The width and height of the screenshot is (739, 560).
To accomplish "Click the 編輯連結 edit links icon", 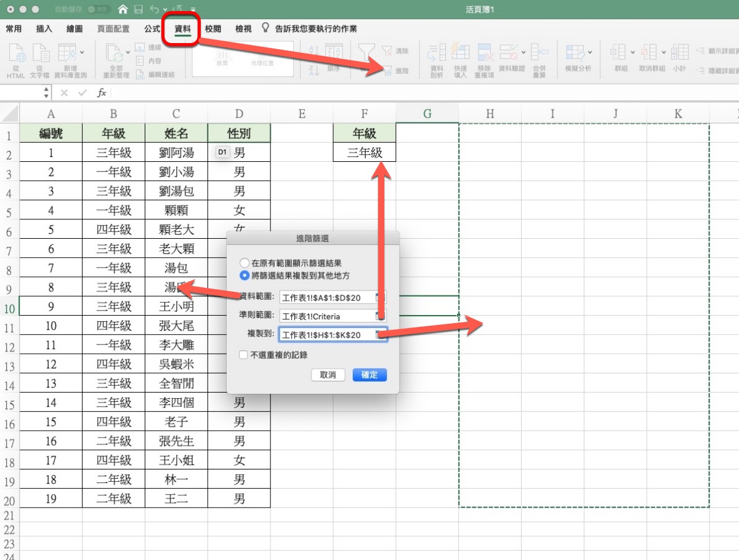I will click(x=140, y=74).
